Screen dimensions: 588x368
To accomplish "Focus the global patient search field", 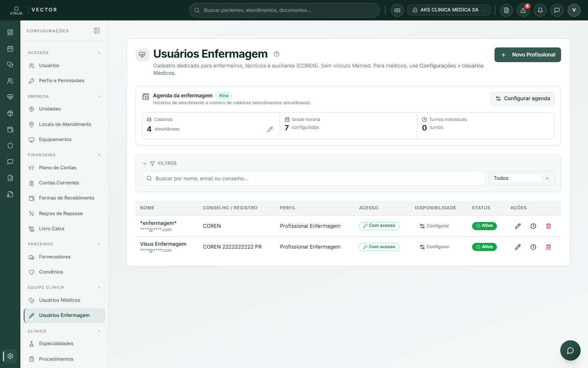I will (285, 10).
